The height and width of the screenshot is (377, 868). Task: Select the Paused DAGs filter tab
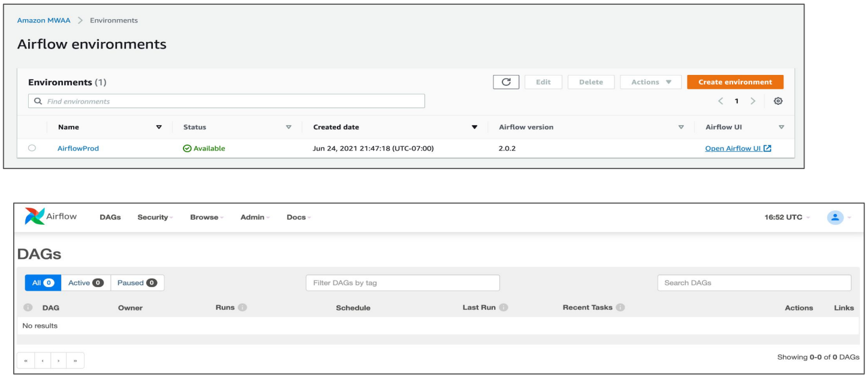pyautogui.click(x=137, y=283)
